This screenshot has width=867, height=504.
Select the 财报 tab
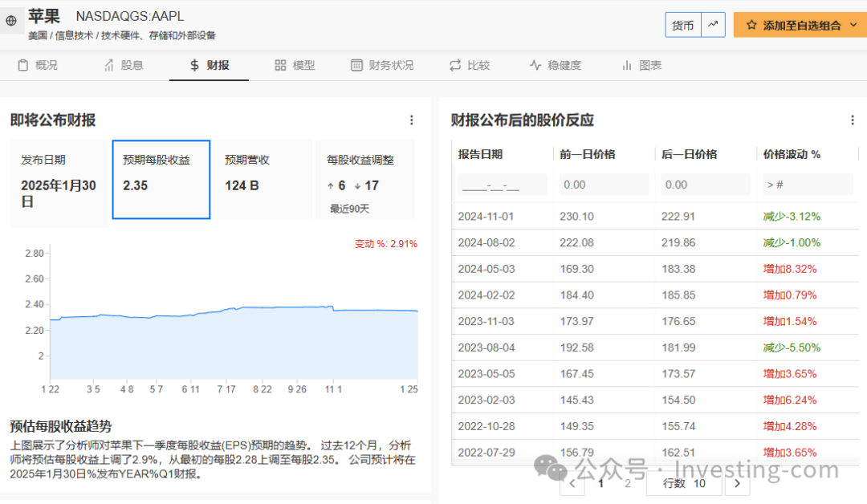[x=209, y=65]
